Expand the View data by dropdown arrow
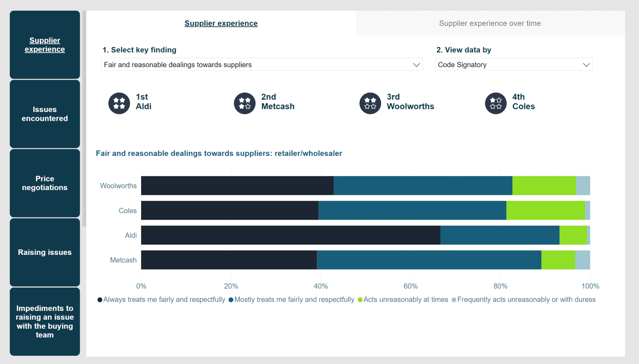 pyautogui.click(x=586, y=65)
